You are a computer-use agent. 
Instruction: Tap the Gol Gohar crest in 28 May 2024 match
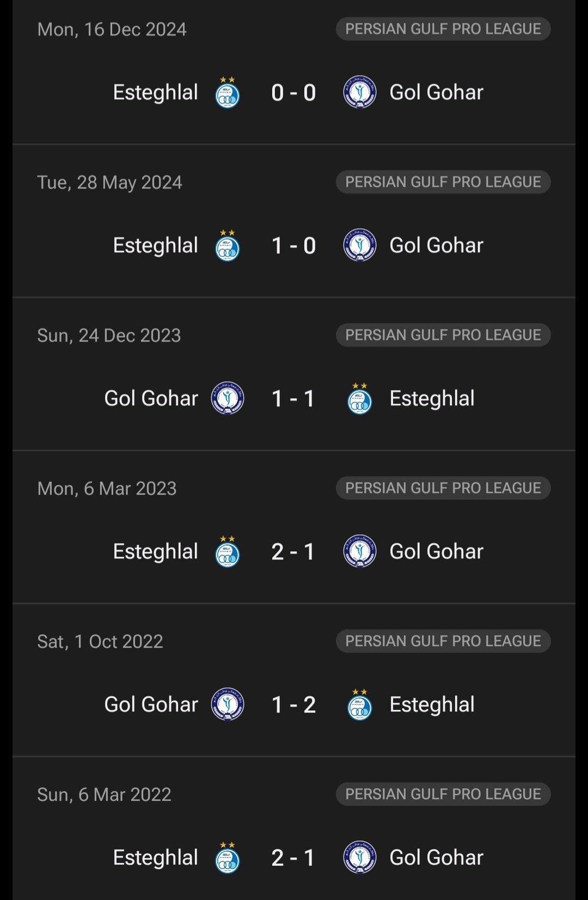[x=360, y=245]
